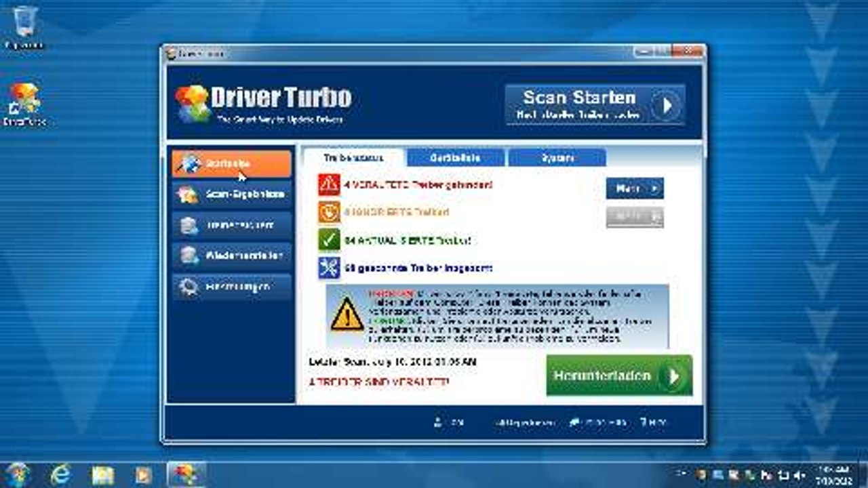
Task: Click the person icon link in footer
Action: click(x=449, y=422)
